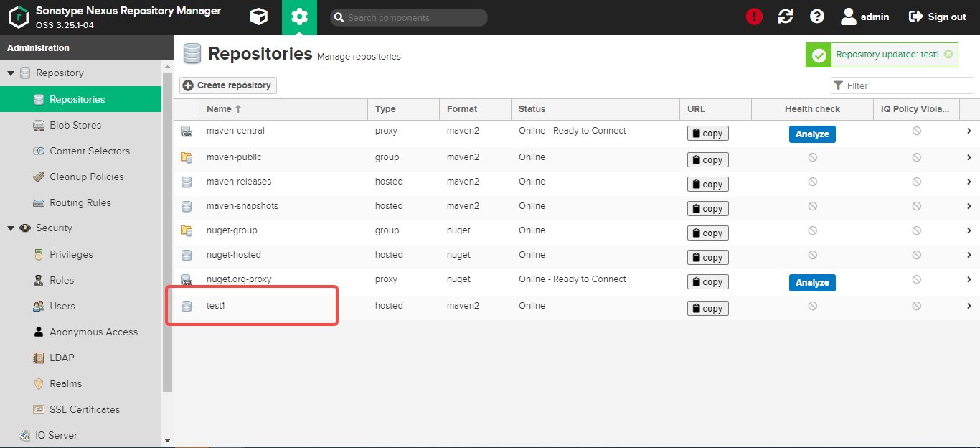Open maven-snapshots row chevron

tap(969, 206)
